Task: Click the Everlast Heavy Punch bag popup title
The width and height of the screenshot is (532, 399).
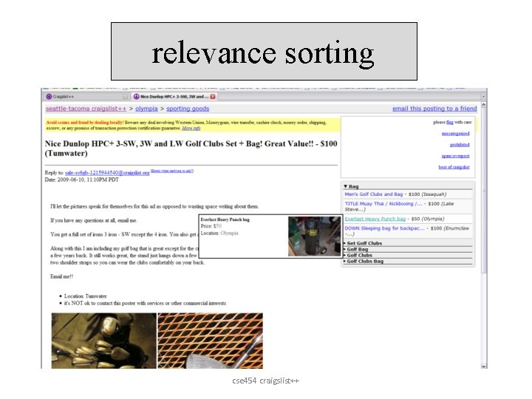Action: click(225, 219)
